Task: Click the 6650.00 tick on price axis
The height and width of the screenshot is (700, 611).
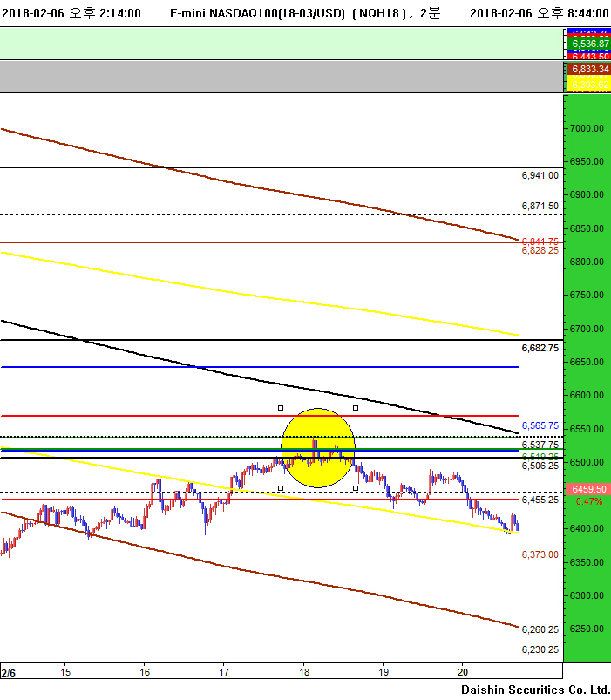Action: tap(587, 362)
